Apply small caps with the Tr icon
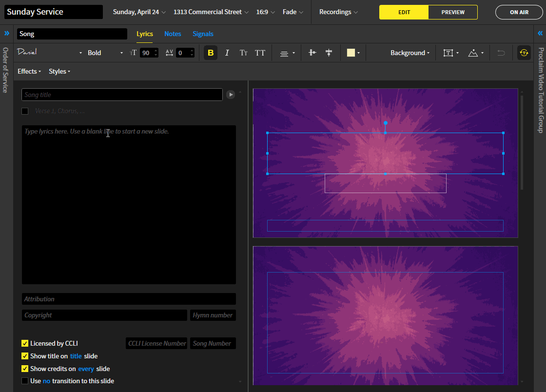546x392 pixels. (243, 53)
